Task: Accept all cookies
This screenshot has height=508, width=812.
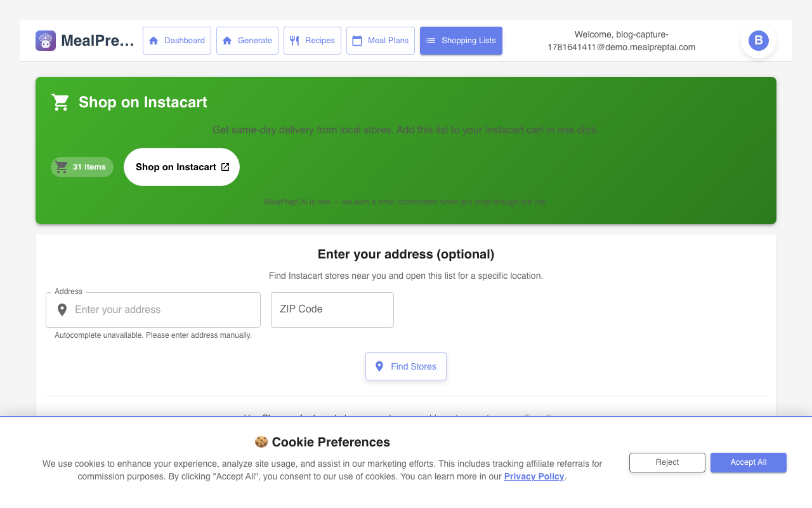Action: click(x=749, y=462)
